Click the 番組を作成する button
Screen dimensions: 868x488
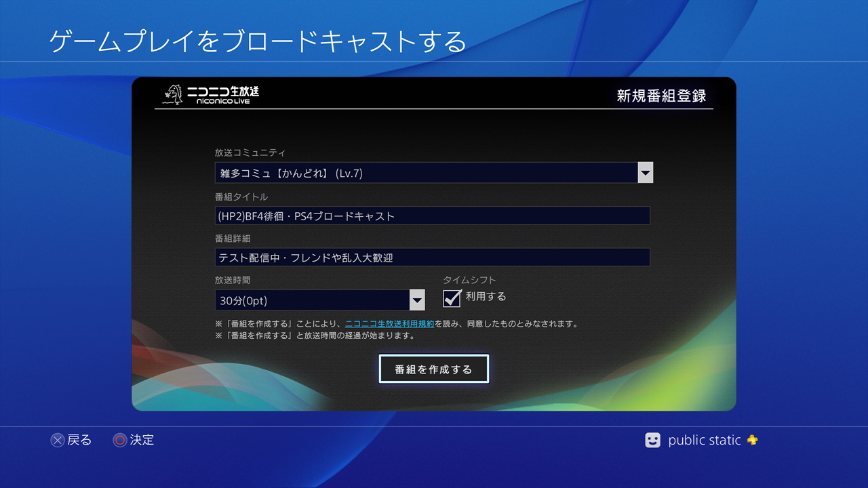434,369
